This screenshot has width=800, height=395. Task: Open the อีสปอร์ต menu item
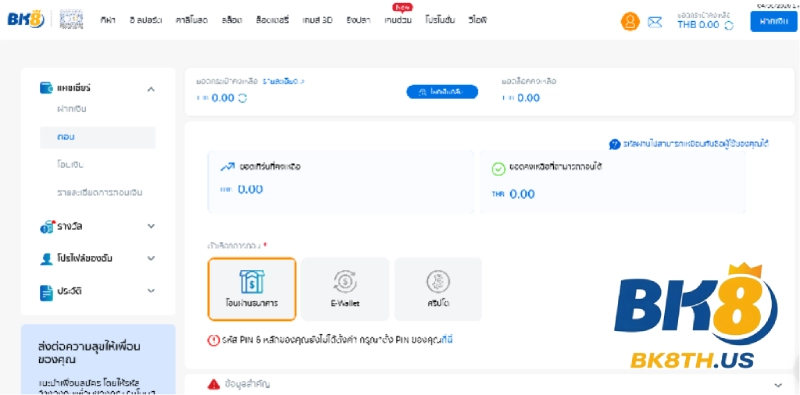(x=146, y=20)
